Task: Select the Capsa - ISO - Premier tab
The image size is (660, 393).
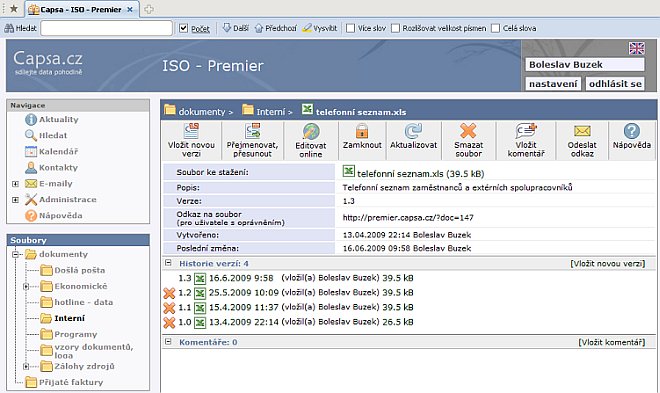Action: click(81, 9)
